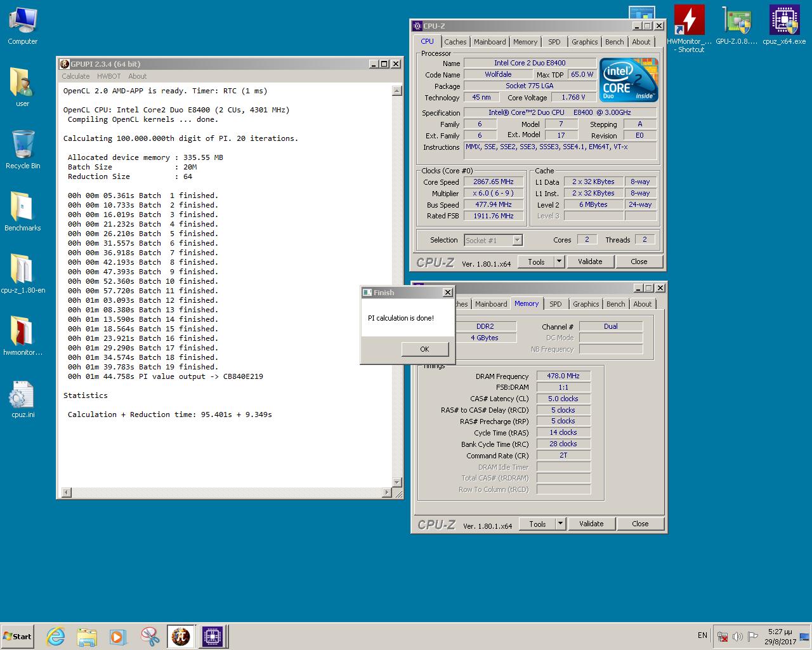Screen dimensions: 812x650
Task: Click the EN language indicator
Action: (x=702, y=635)
